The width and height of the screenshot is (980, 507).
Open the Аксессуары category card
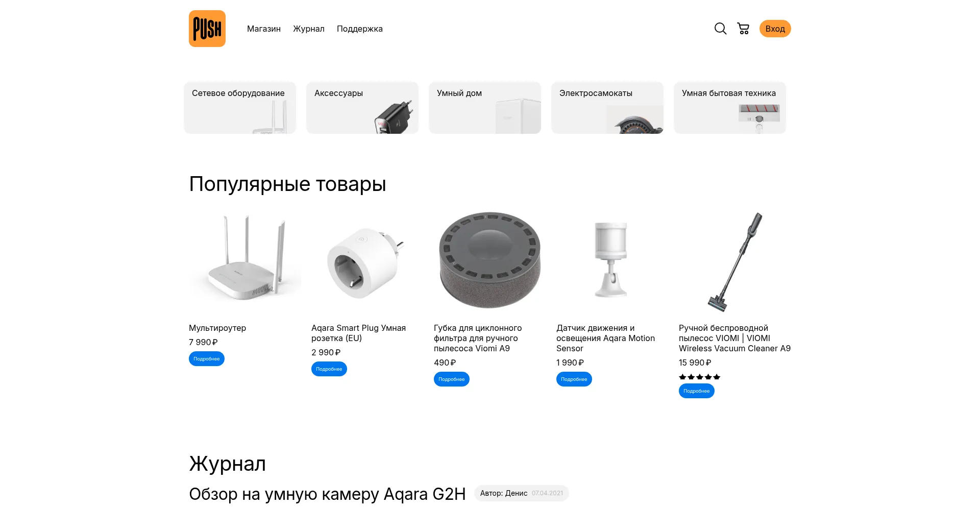(x=362, y=108)
